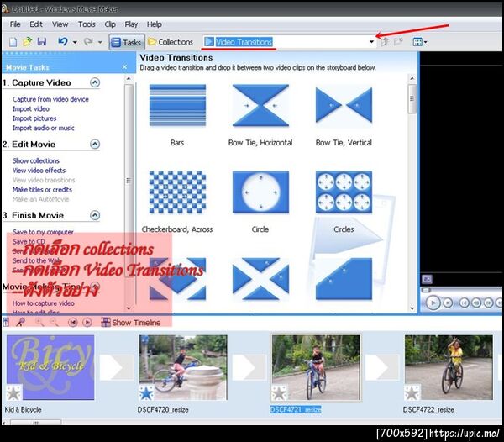The image size is (504, 442).
Task: Open the Undo history dropdown arrow
Action: [75, 42]
